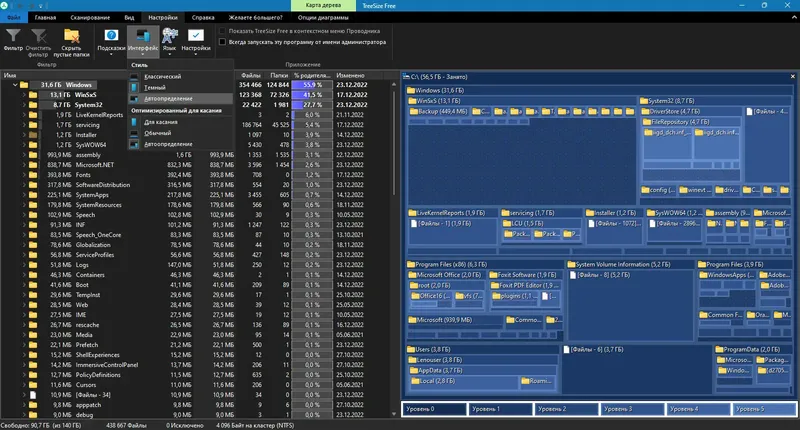
Task: Click the C:\ drive icon in treemap header
Action: [x=407, y=77]
